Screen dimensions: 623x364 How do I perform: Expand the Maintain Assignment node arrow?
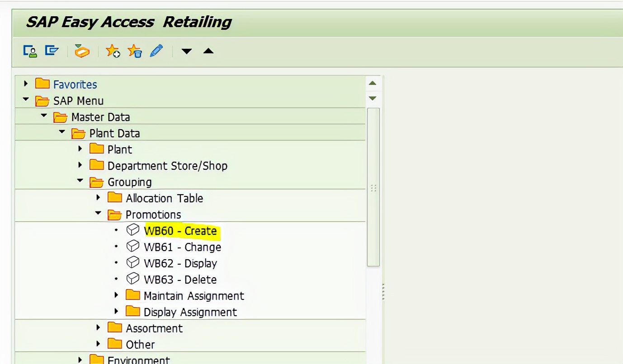[x=116, y=295]
